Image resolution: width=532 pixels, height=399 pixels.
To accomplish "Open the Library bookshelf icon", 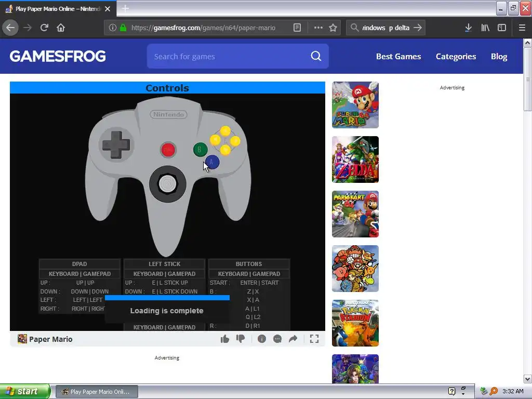I will pos(485,28).
